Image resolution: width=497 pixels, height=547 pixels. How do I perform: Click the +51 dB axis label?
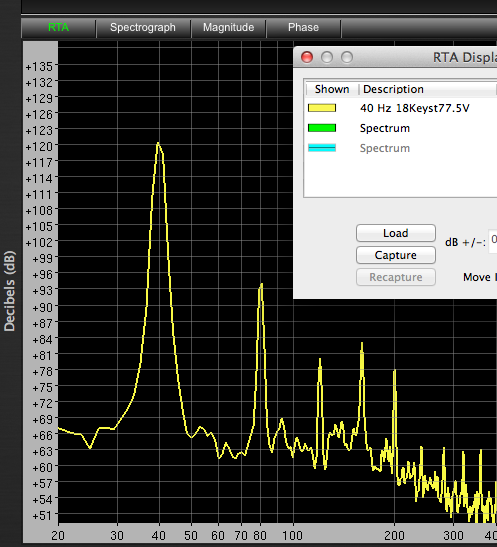(x=42, y=516)
